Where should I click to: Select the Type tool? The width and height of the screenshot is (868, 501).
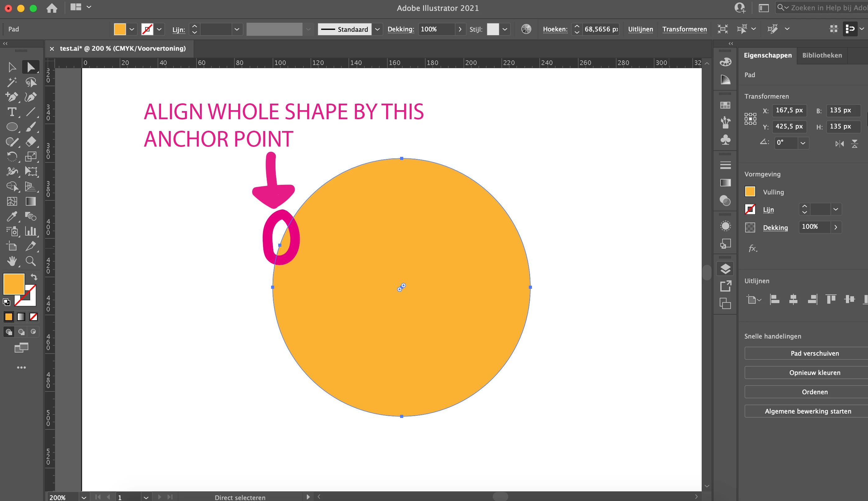pyautogui.click(x=12, y=112)
